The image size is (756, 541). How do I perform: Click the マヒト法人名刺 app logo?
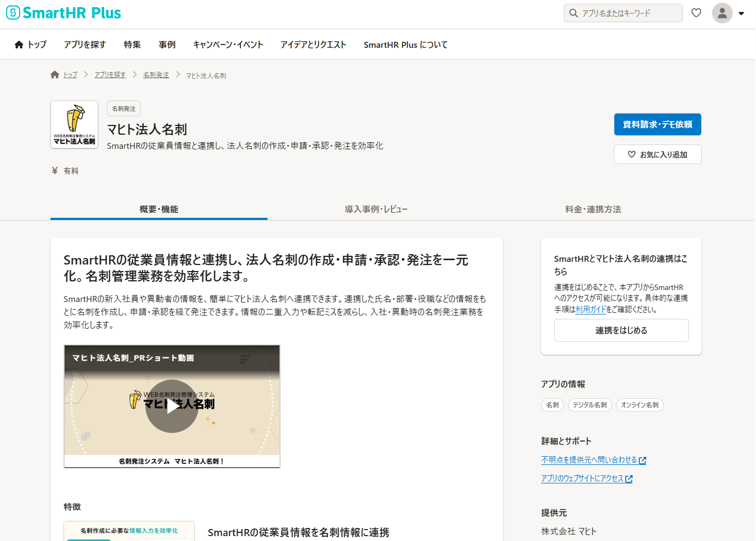[x=74, y=124]
